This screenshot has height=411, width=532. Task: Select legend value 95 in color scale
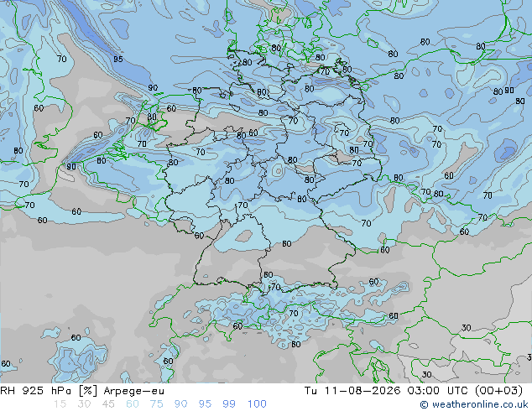pos(205,404)
